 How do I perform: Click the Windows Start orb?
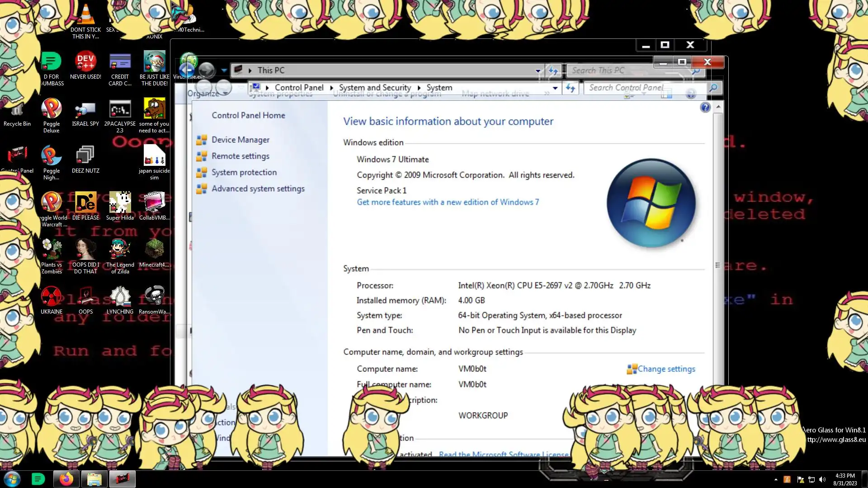12,479
